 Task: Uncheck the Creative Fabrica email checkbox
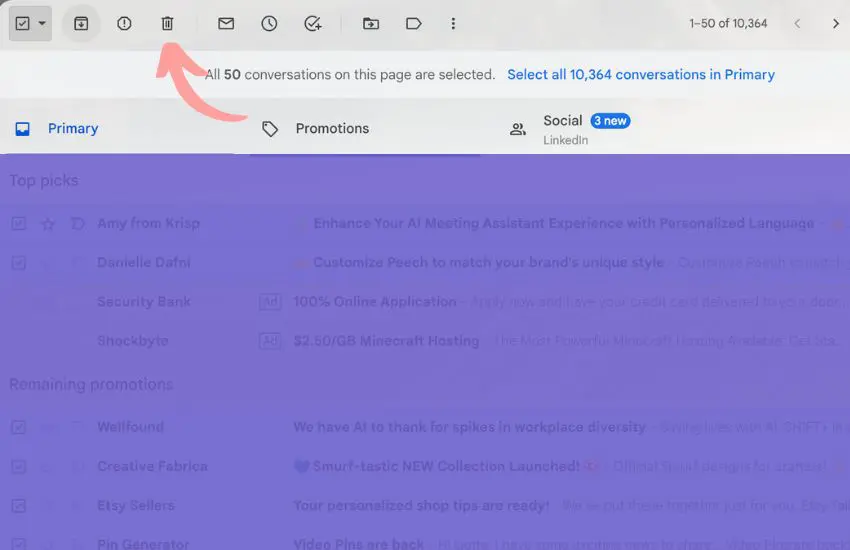click(18, 467)
